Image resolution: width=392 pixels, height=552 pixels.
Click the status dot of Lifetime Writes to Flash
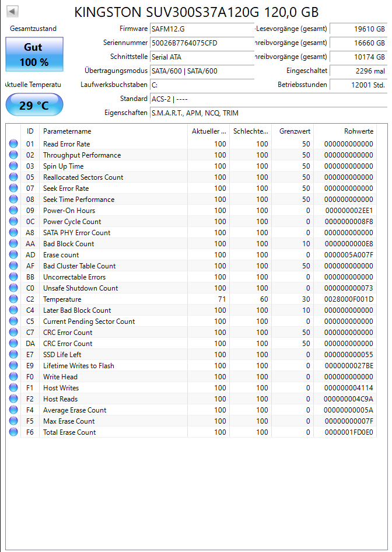13,365
